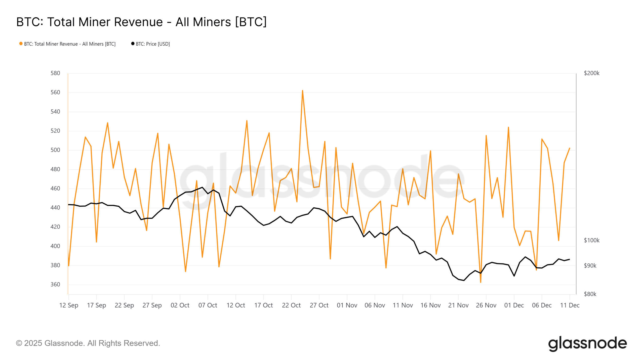Click the orange Miner Revenue legend dot
This screenshot has width=644, height=362.
21,44
